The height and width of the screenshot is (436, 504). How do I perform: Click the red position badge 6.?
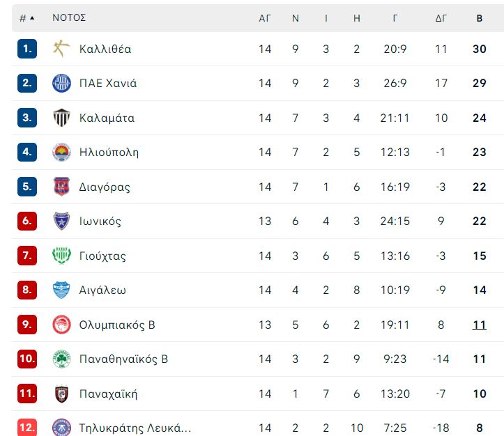(x=27, y=221)
